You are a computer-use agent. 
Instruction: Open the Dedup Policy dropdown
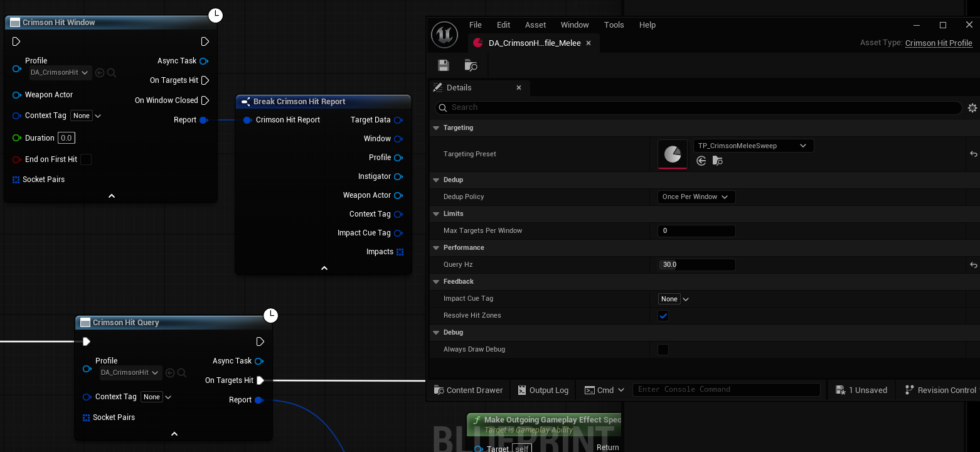pyautogui.click(x=696, y=197)
